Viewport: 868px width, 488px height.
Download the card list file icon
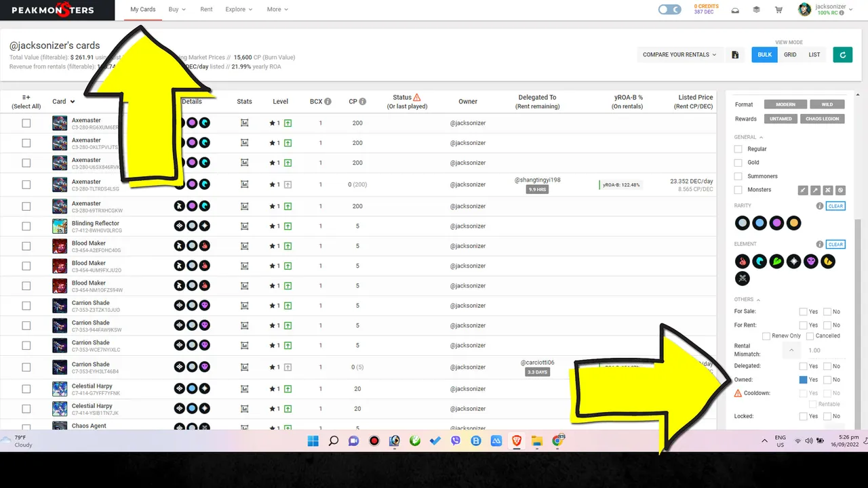point(735,55)
